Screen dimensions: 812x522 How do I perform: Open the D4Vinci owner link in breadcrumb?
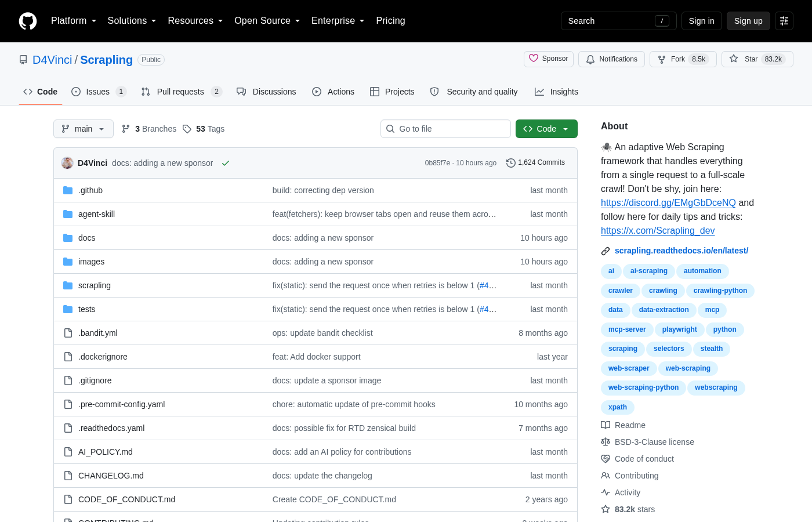coord(52,60)
